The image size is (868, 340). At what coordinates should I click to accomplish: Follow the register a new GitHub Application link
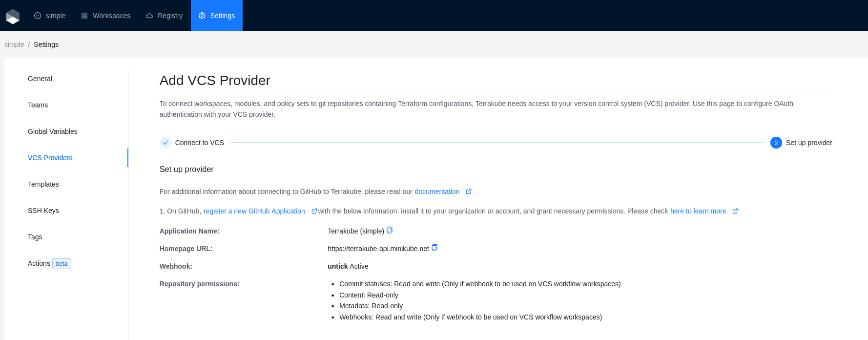[x=254, y=211]
